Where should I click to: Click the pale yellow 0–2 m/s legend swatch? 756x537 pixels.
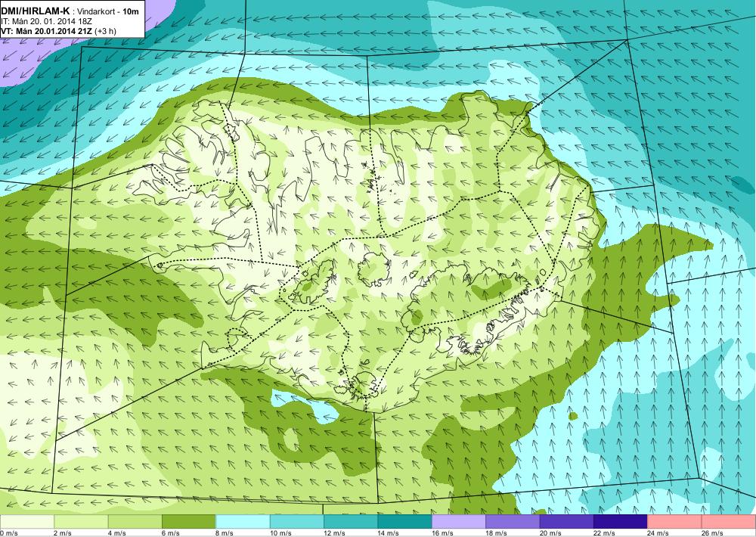27,522
